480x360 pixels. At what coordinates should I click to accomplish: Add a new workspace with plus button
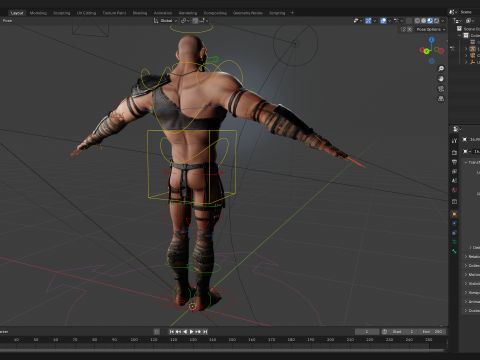pyautogui.click(x=292, y=13)
